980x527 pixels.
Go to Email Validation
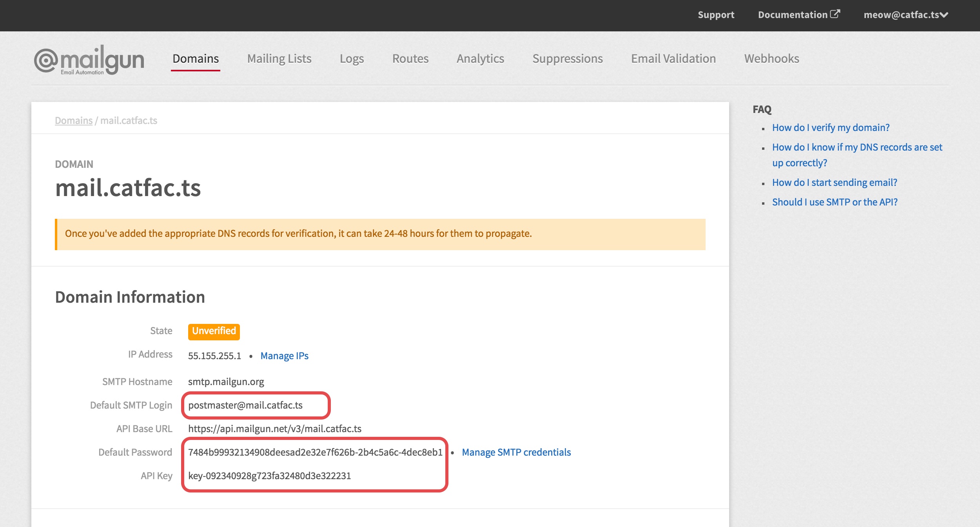673,59
